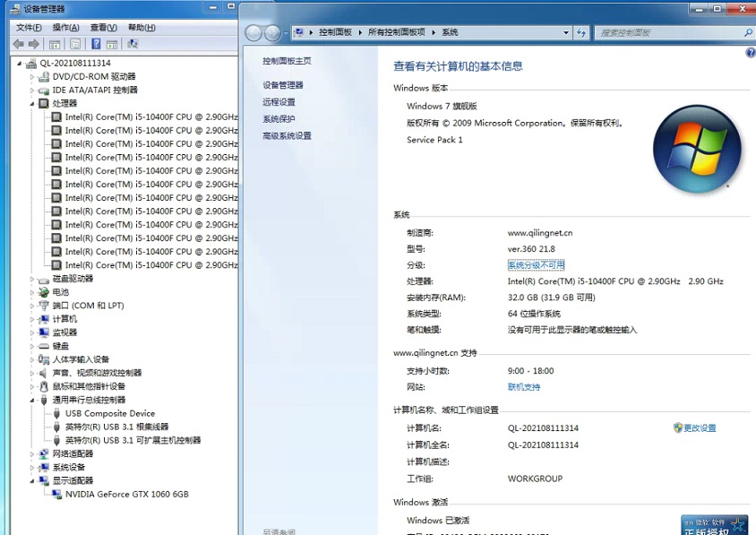Open the 设备管理器 sidebar link
The height and width of the screenshot is (535, 756).
coord(283,85)
